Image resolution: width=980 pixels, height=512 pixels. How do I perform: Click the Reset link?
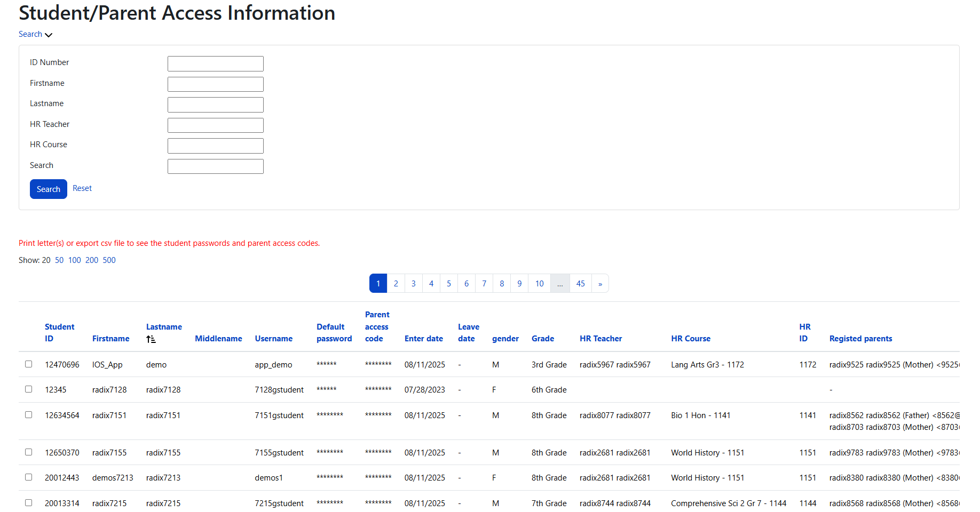point(82,188)
